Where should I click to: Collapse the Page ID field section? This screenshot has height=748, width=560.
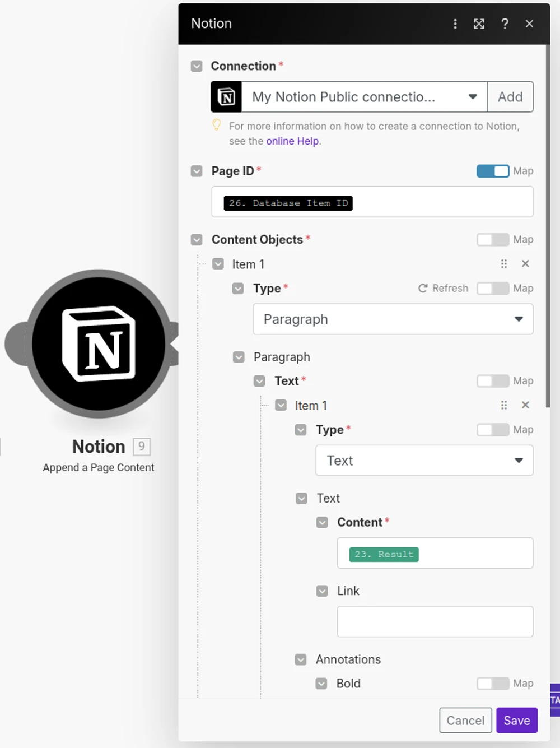click(x=197, y=171)
